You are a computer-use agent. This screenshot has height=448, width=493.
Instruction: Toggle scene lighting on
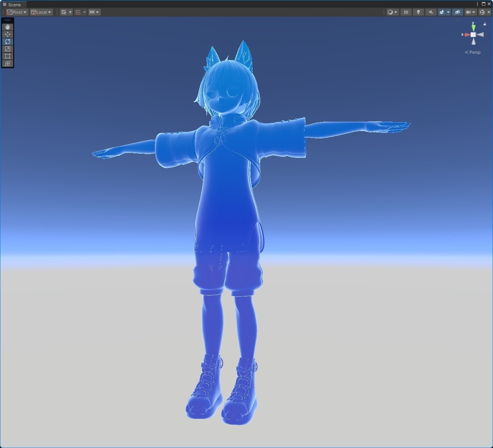click(418, 12)
